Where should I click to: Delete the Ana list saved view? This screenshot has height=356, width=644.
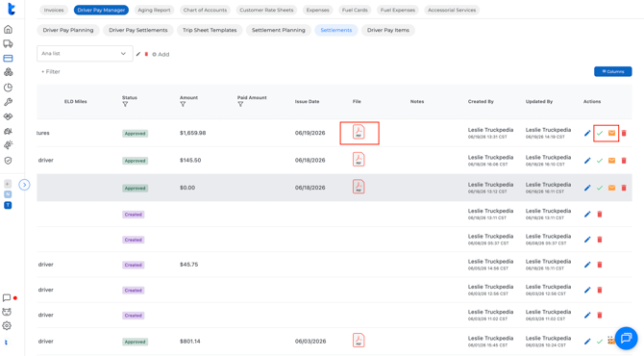pos(146,54)
